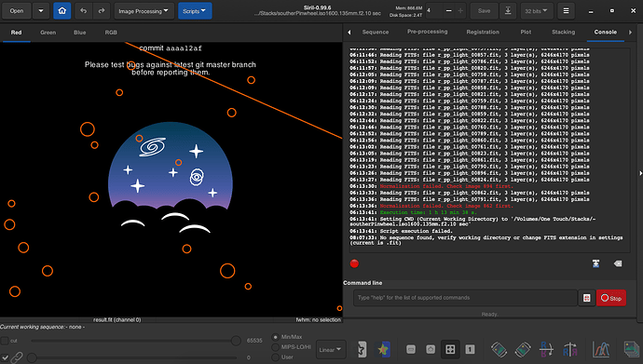Rotate the image clockwise
This screenshot has width=643, height=364.
coord(523,349)
